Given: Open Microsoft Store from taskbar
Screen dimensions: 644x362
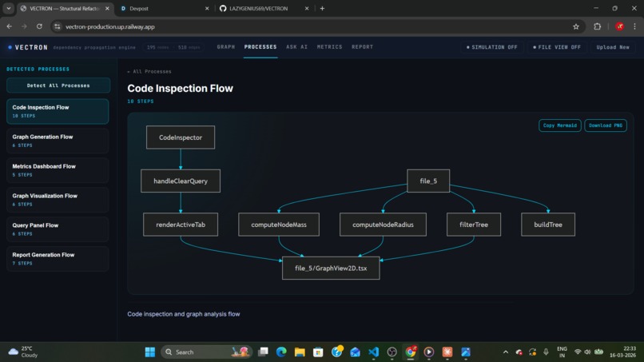Looking at the screenshot, I should tap(318, 352).
